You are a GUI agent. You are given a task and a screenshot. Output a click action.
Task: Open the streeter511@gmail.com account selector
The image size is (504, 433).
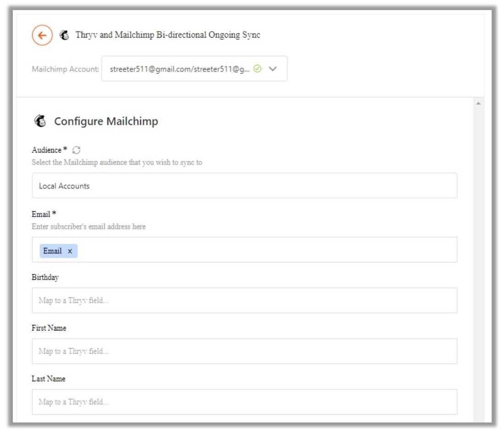pos(180,69)
